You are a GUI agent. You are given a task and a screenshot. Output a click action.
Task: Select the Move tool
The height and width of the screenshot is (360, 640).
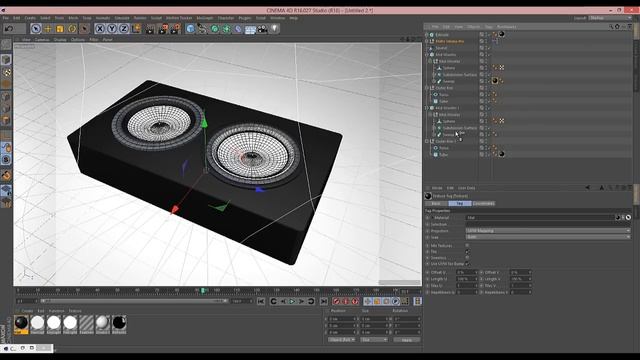[48, 29]
